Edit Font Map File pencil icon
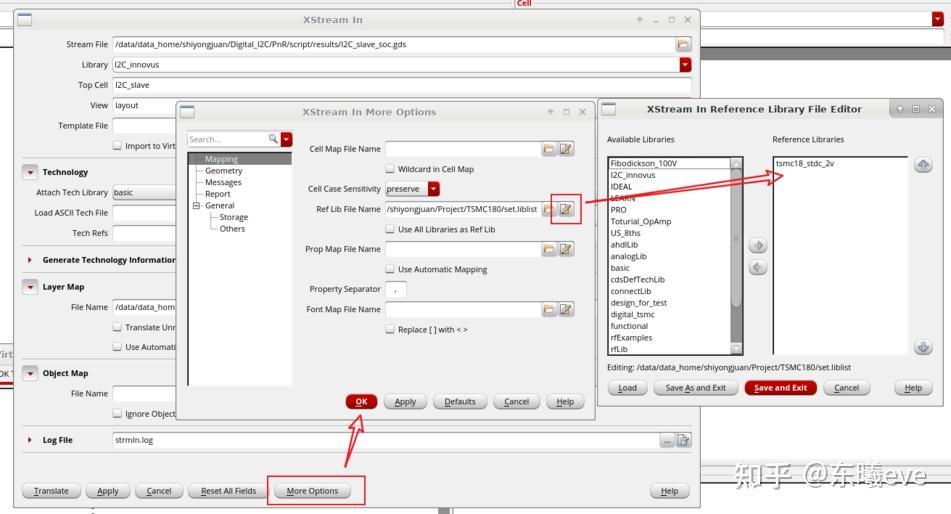Image resolution: width=951 pixels, height=514 pixels. [566, 309]
